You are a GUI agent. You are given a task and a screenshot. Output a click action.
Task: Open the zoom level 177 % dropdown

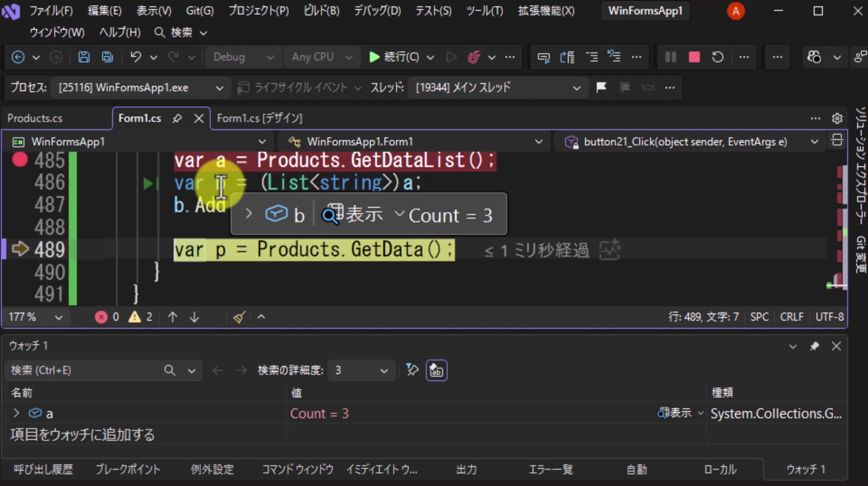click(35, 317)
